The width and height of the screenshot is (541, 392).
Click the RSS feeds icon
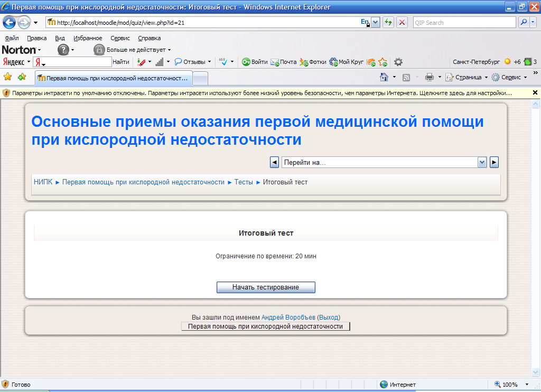[x=406, y=77]
